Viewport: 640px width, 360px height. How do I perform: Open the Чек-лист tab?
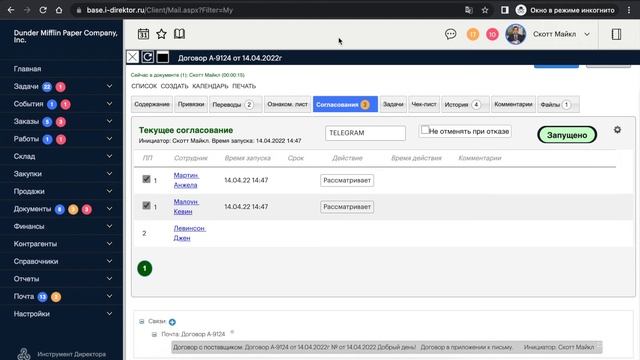424,104
